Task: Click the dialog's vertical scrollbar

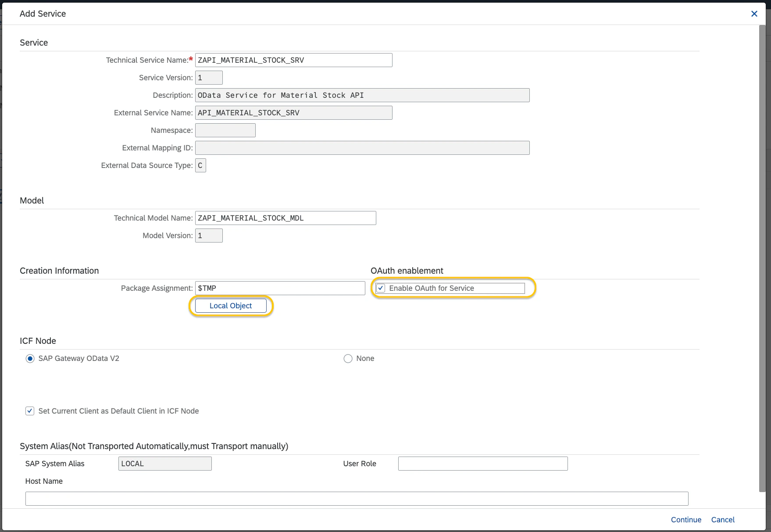Action: click(x=762, y=259)
